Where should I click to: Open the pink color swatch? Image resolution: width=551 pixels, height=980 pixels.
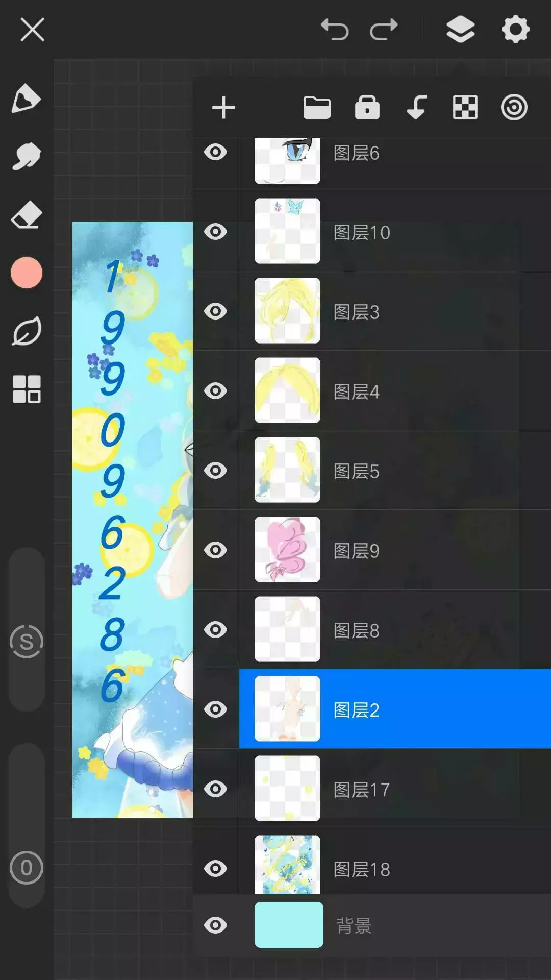26,273
